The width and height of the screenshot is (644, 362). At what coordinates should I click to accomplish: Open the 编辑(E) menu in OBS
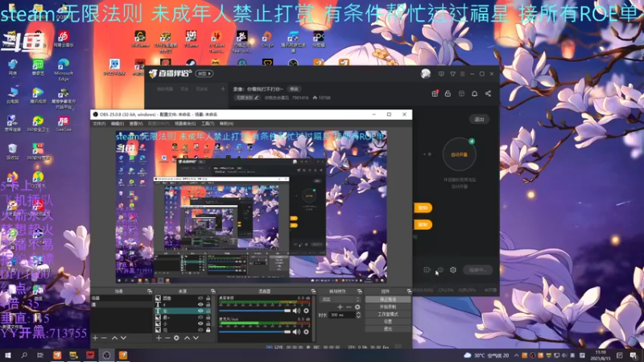[117, 124]
